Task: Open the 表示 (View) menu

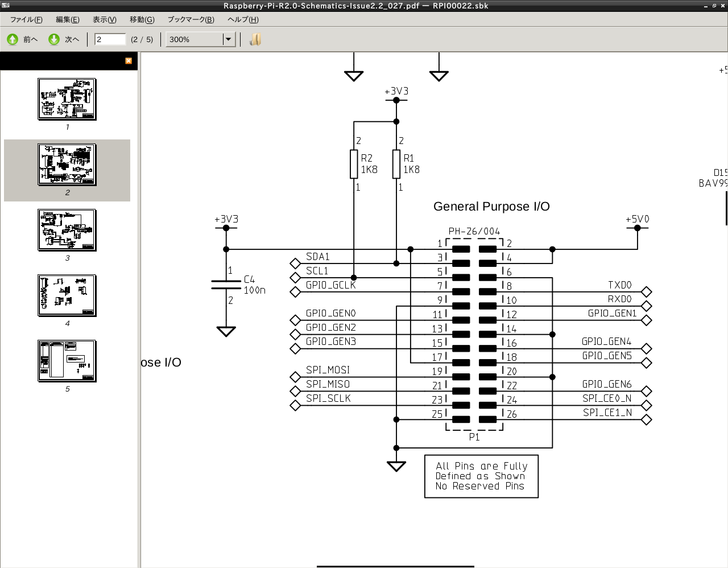Action: click(x=105, y=19)
